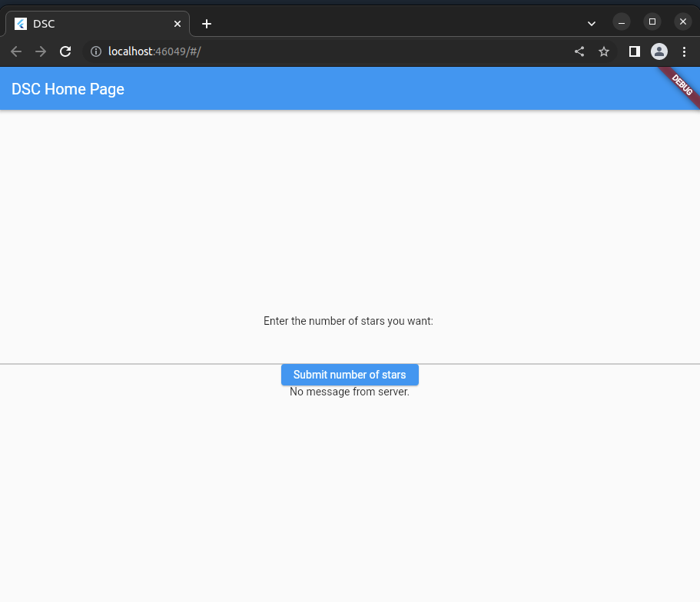Select the DSC browser tab
This screenshot has width=700, height=602.
click(92, 24)
